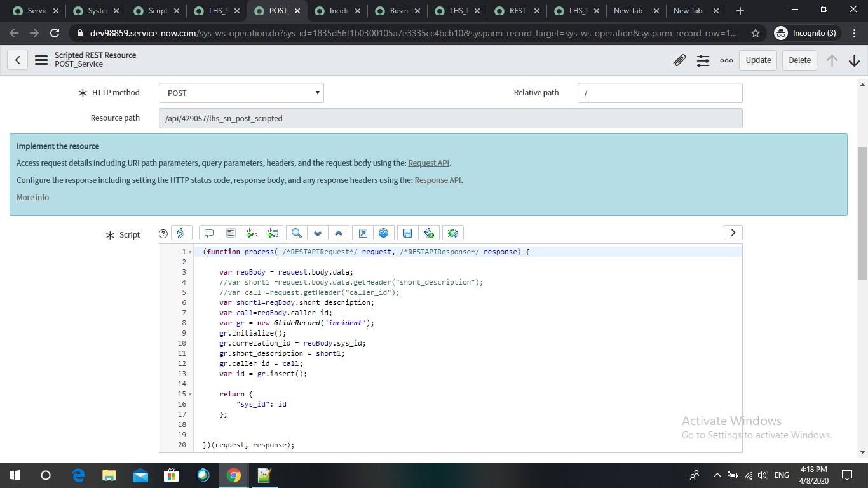868x488 pixels.
Task: Click the format code icon
Action: (x=231, y=233)
